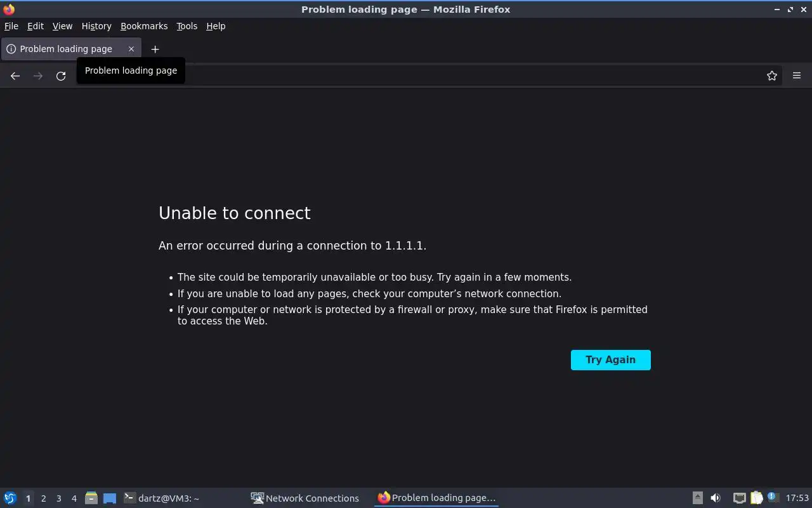Viewport: 812px width, 508px height.
Task: Bookmark this page with the star
Action: 772,76
